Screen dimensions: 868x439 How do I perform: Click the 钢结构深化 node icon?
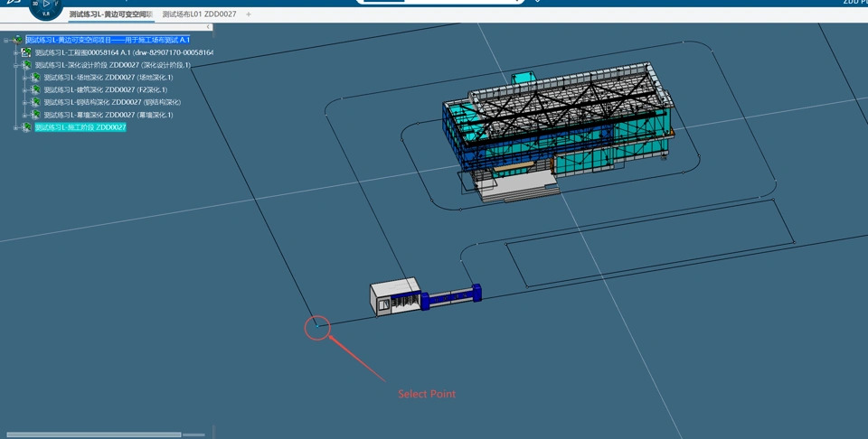pos(36,102)
